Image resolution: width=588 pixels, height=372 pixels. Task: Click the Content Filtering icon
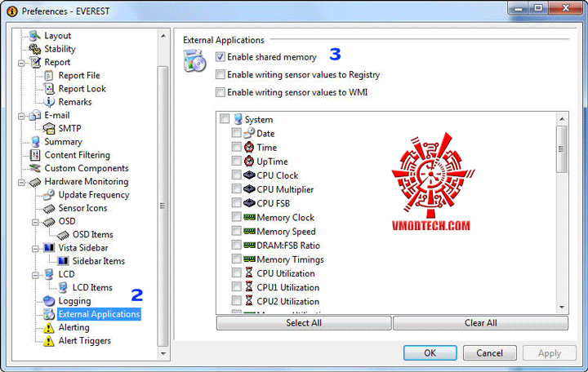[x=35, y=155]
